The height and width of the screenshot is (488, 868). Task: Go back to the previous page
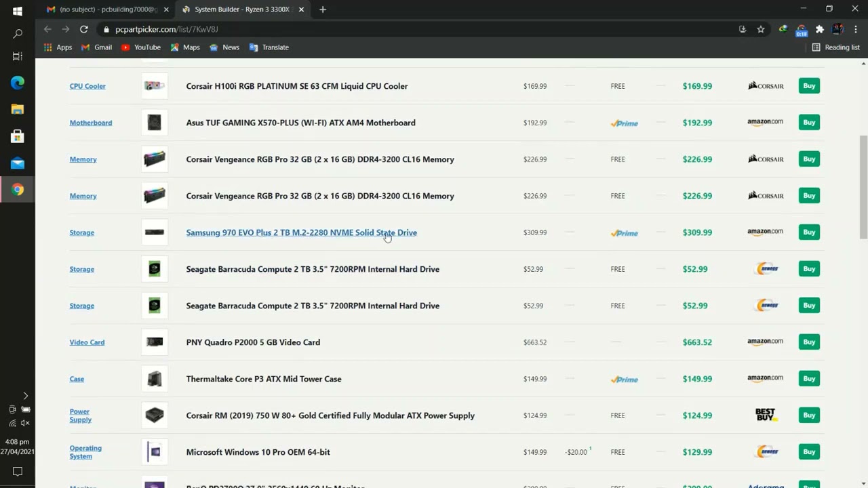(x=47, y=29)
